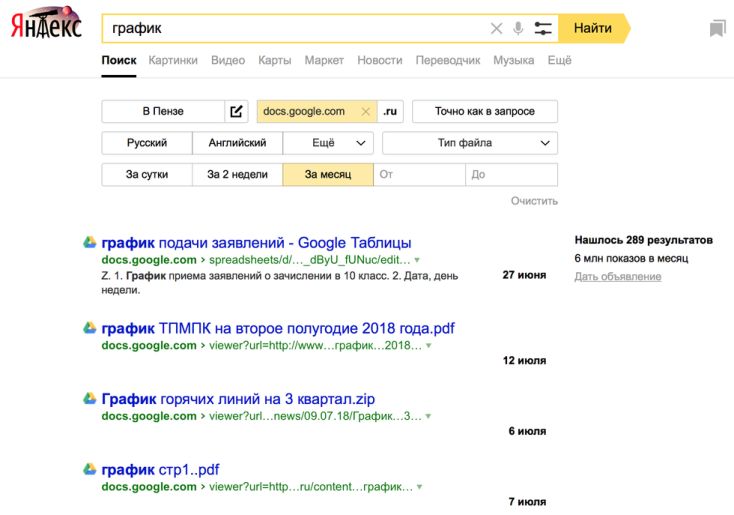Expand the Ещё language dropdown

tap(328, 143)
